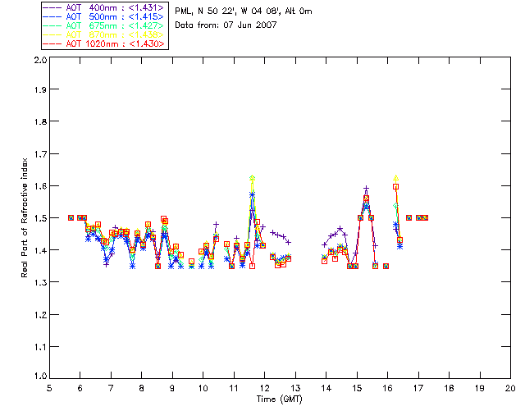The width and height of the screenshot is (525, 420).
Task: Click the hour 20 label on time axis
Action: 510,388
